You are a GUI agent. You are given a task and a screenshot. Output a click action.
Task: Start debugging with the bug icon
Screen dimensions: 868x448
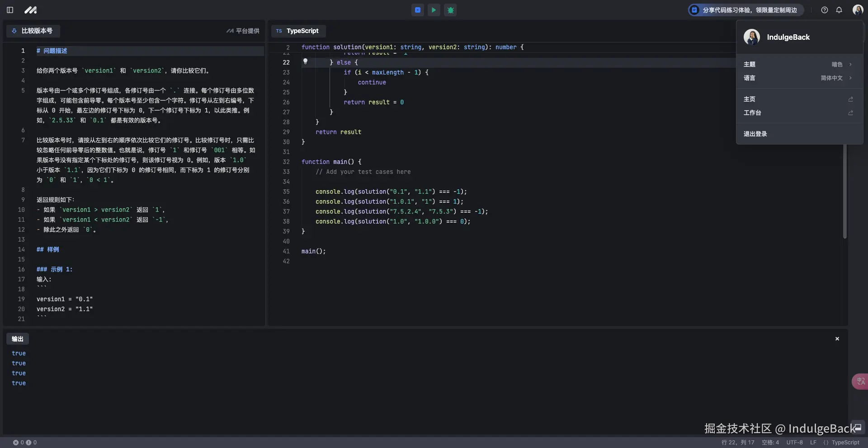[450, 10]
